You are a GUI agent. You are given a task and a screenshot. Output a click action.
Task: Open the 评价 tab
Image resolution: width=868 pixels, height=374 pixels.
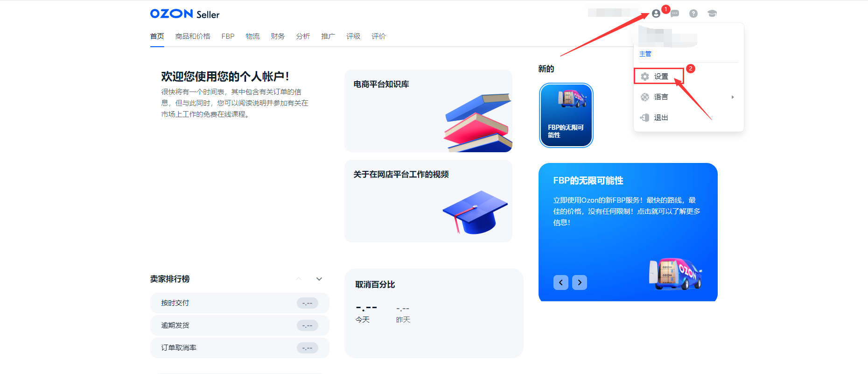pos(378,36)
